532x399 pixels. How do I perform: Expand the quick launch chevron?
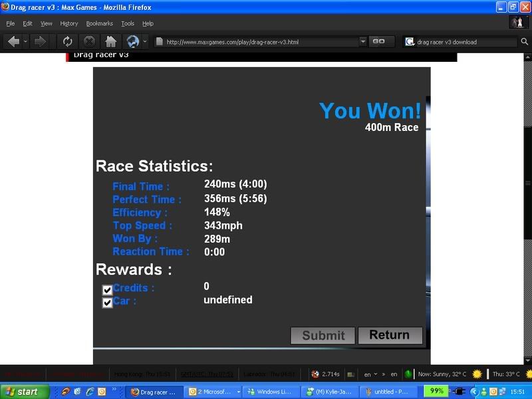tap(114, 389)
